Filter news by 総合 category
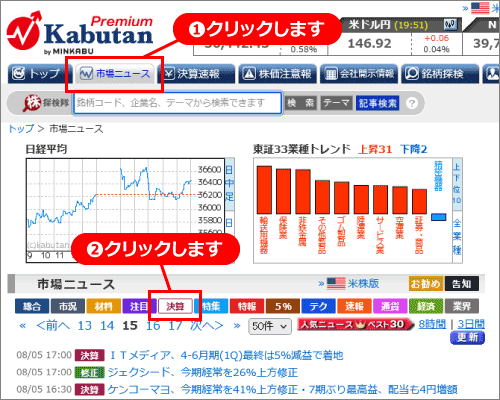Viewport: 500px width, 400px height. [32, 306]
